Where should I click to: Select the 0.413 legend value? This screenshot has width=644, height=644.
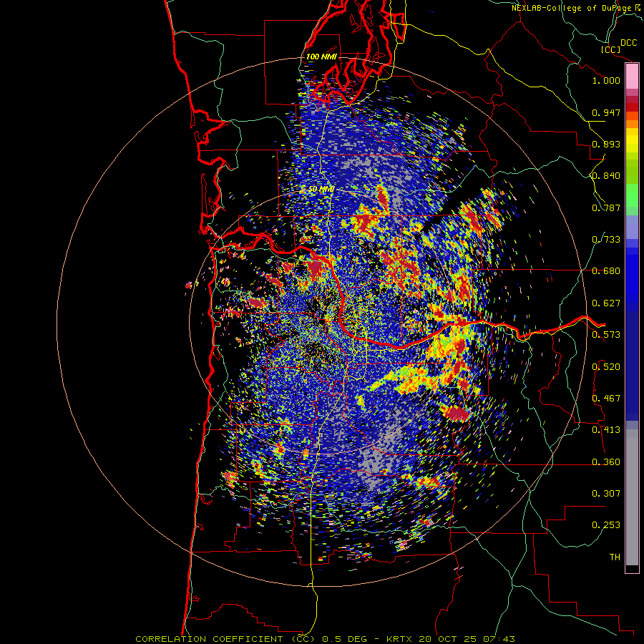(x=606, y=430)
